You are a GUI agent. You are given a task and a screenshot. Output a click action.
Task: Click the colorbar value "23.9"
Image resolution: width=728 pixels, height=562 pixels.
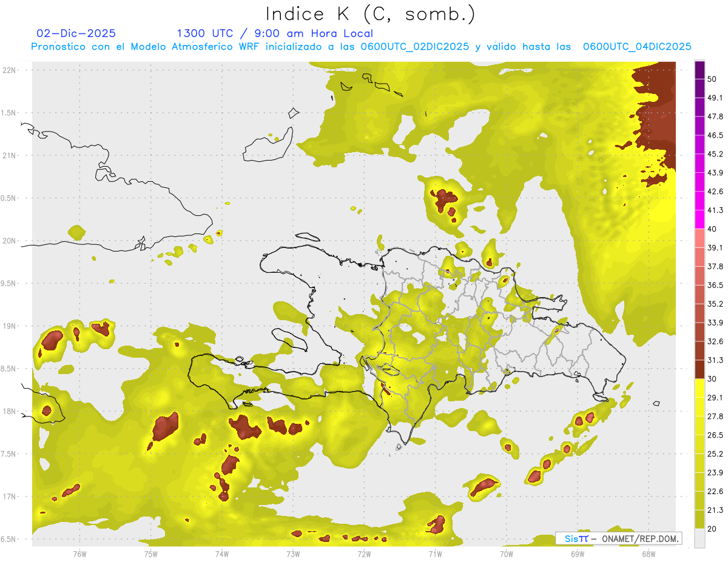point(716,472)
